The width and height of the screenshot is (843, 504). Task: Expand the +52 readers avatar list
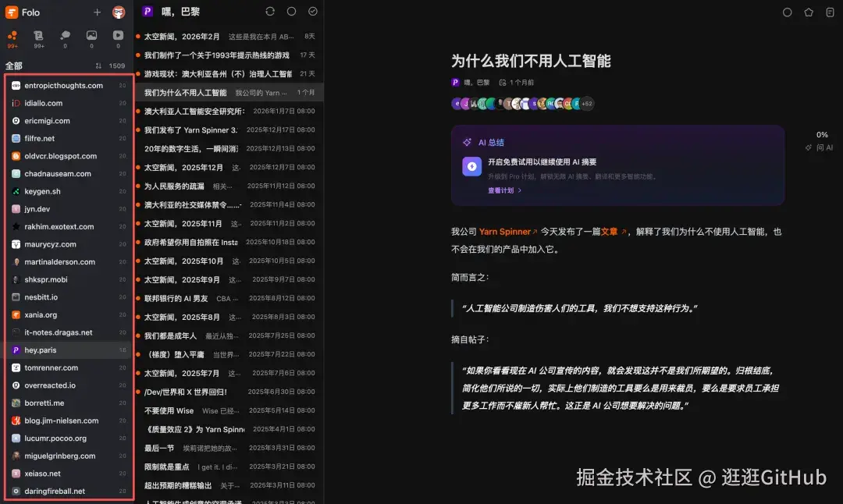pyautogui.click(x=587, y=104)
